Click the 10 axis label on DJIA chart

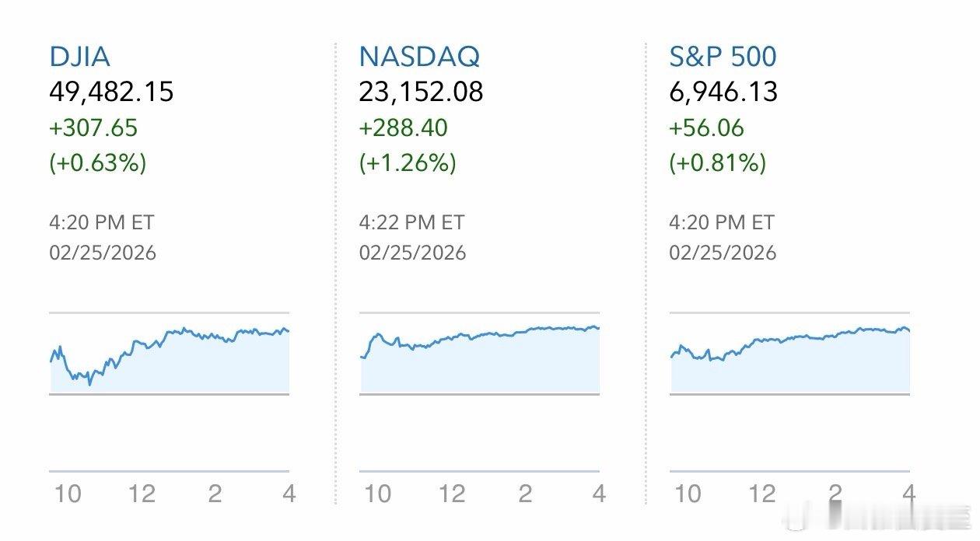(x=68, y=494)
